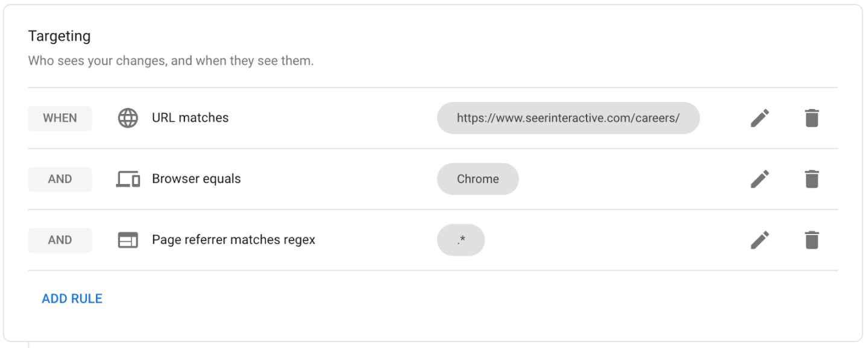Select the URL matches rule text
Screen dimensions: 868x348
[190, 118]
